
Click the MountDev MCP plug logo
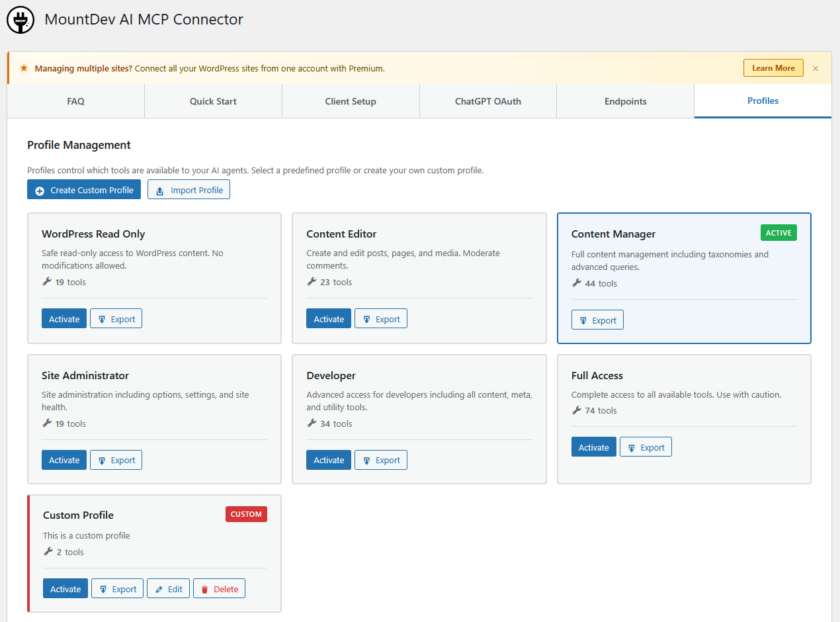(x=21, y=20)
